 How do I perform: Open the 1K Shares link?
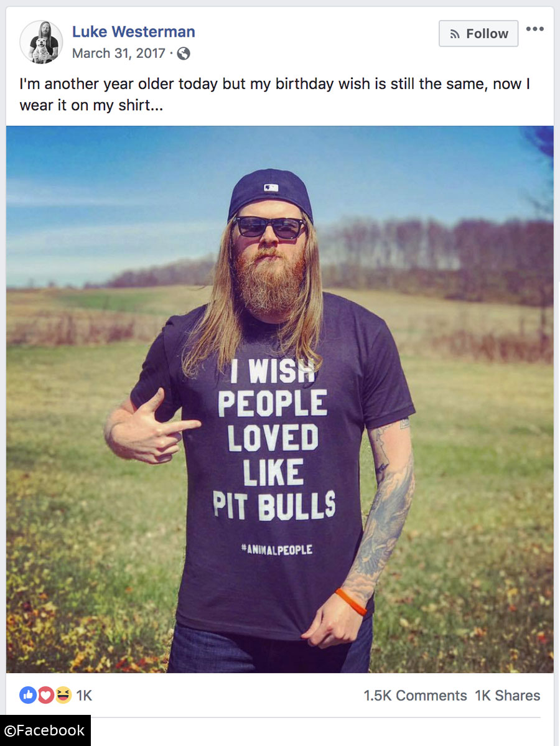(507, 696)
